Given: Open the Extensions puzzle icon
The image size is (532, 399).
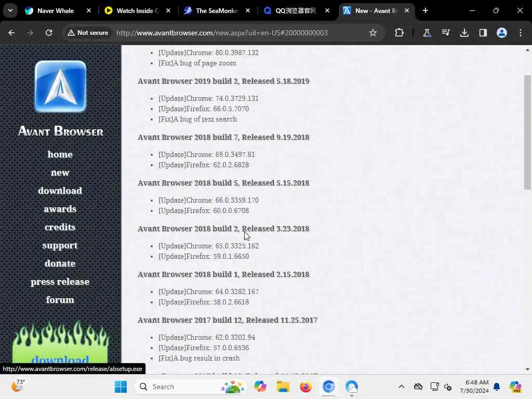Looking at the screenshot, I should [400, 33].
